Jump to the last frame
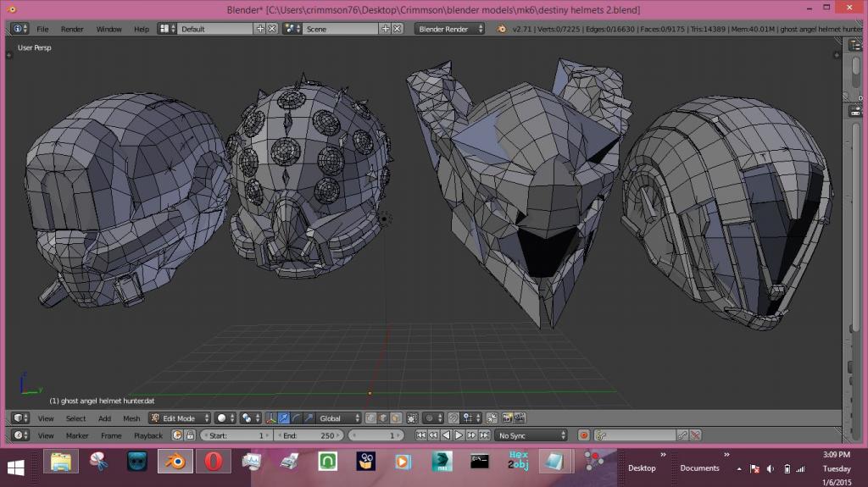The height and width of the screenshot is (487, 868). (484, 435)
